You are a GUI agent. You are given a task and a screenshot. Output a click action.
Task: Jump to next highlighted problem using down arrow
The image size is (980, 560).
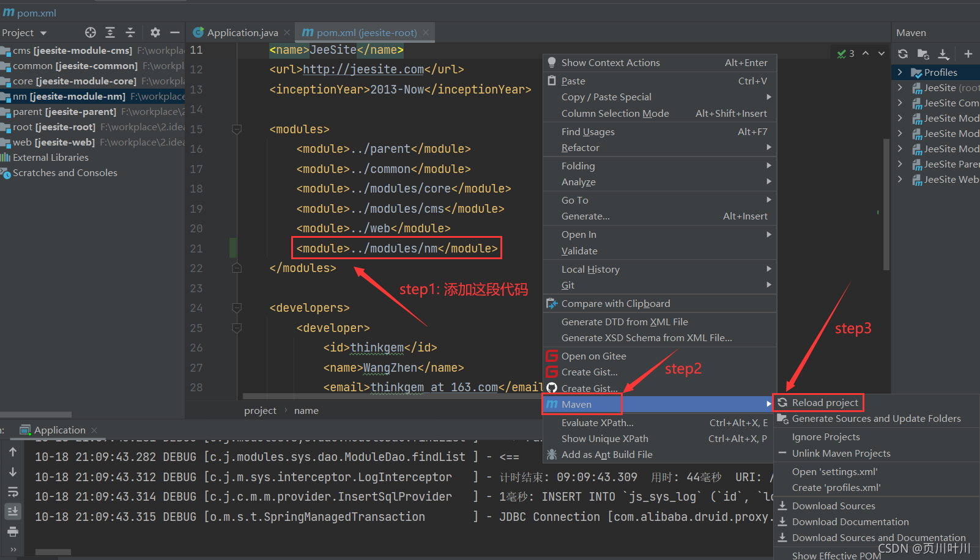[882, 53]
